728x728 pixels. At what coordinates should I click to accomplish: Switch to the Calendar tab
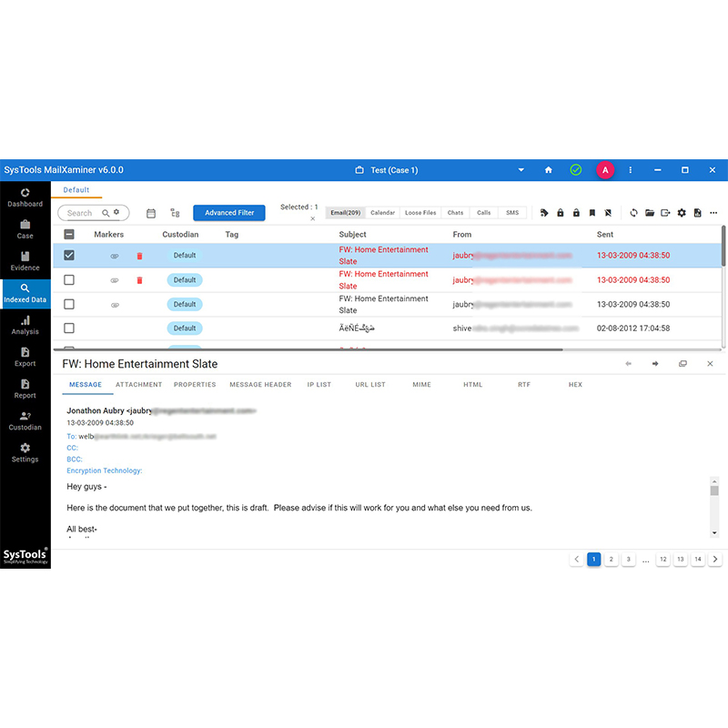tap(382, 213)
